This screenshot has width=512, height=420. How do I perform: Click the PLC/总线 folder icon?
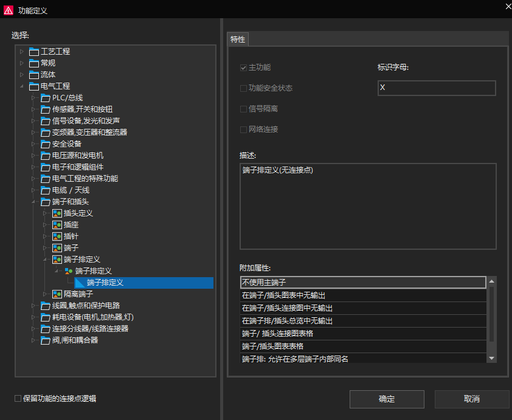(x=46, y=98)
